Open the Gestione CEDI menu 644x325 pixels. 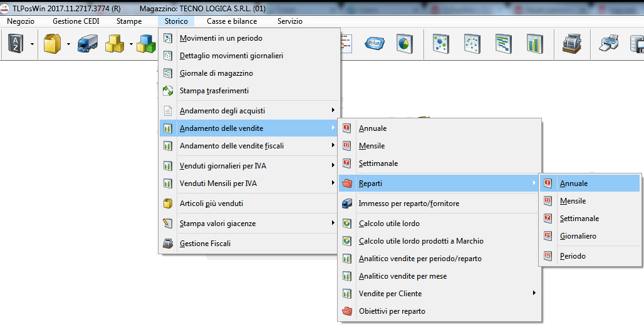point(76,21)
